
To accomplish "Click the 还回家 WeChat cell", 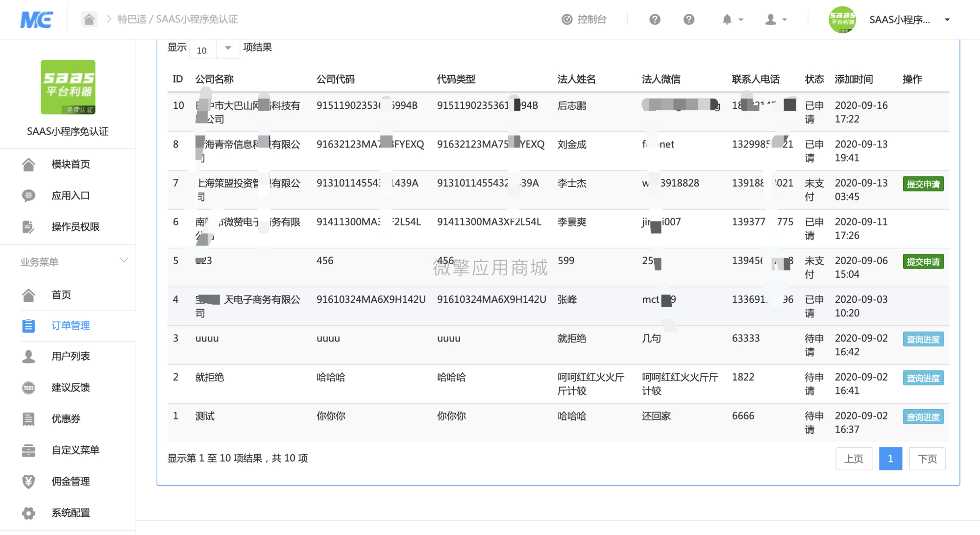I will tap(657, 416).
